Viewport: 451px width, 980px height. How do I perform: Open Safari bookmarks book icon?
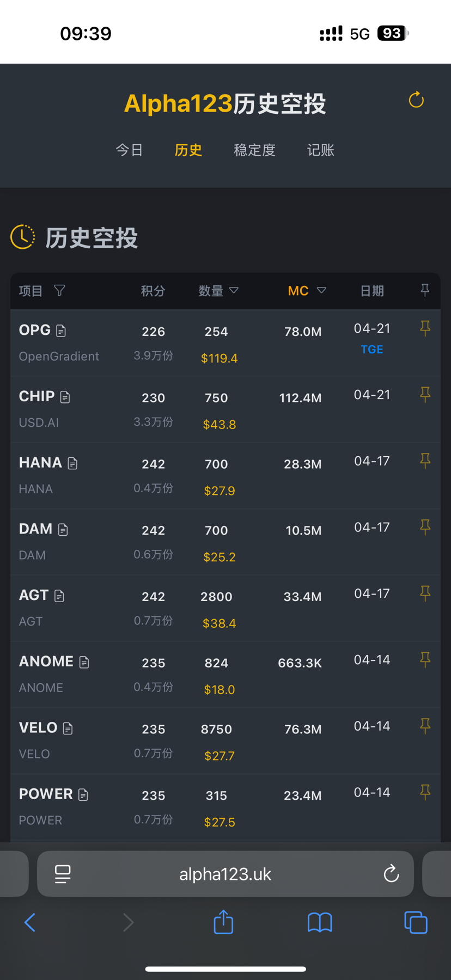point(320,922)
